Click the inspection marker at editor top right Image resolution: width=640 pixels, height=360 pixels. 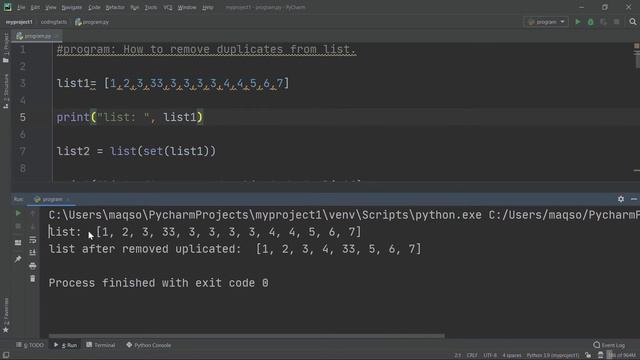[x=636, y=46]
